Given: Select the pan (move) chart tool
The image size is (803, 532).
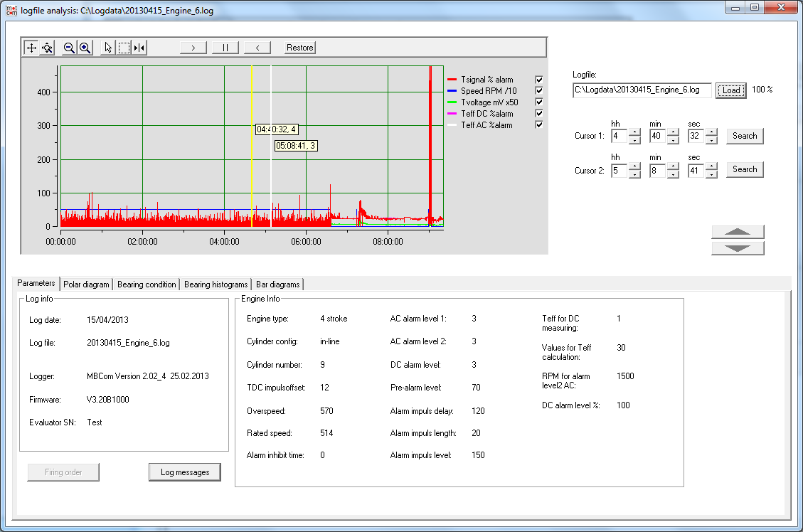Looking at the screenshot, I should click(31, 48).
